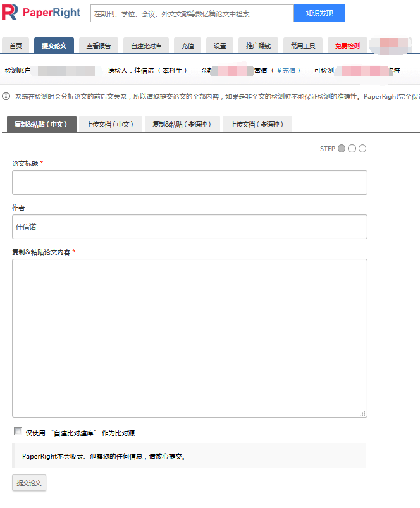Click the ¥充值 recharge link

287,70
